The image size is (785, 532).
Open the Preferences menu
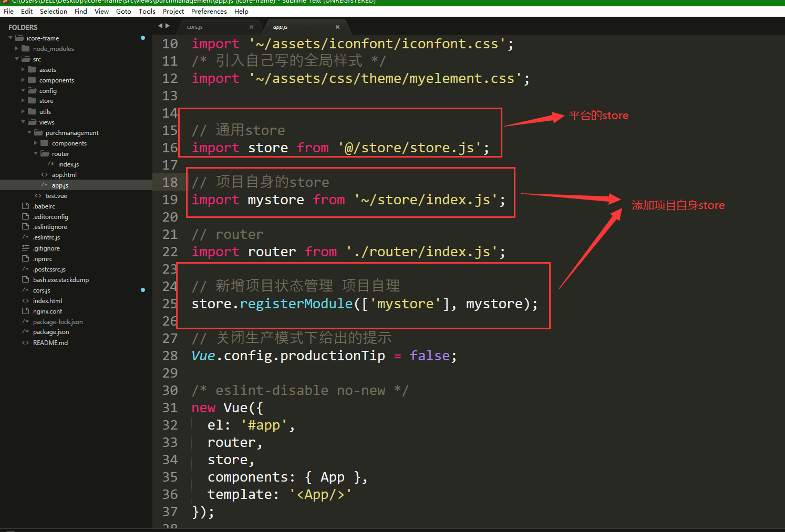(209, 12)
